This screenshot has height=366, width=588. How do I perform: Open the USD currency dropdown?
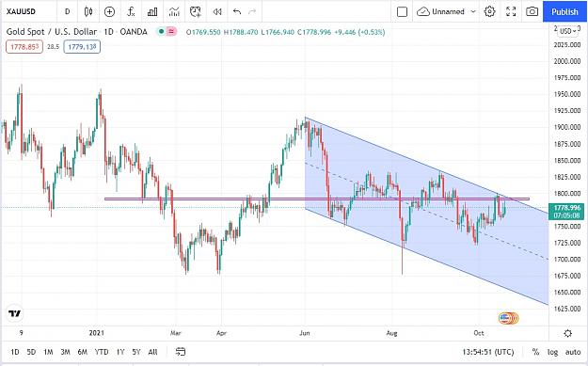tap(568, 31)
